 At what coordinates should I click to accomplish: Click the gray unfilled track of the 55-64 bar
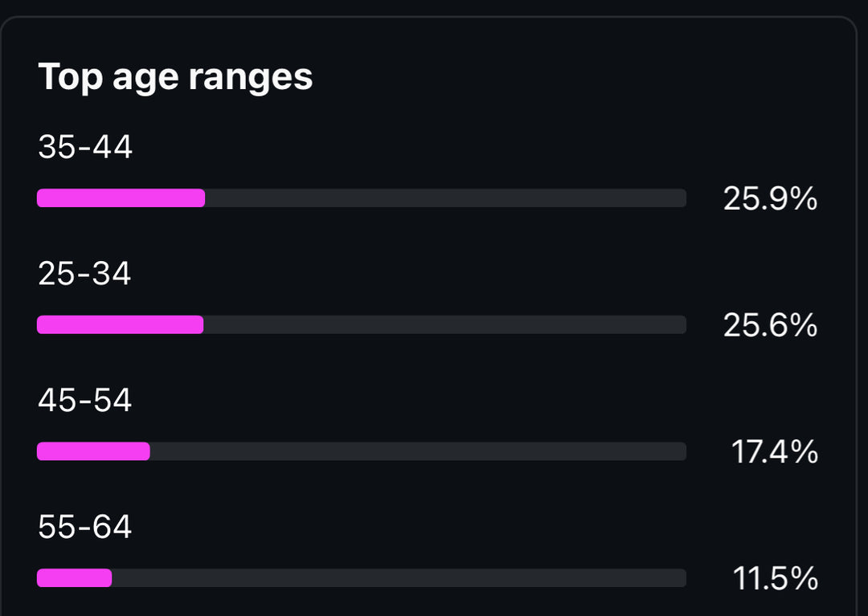(x=399, y=578)
